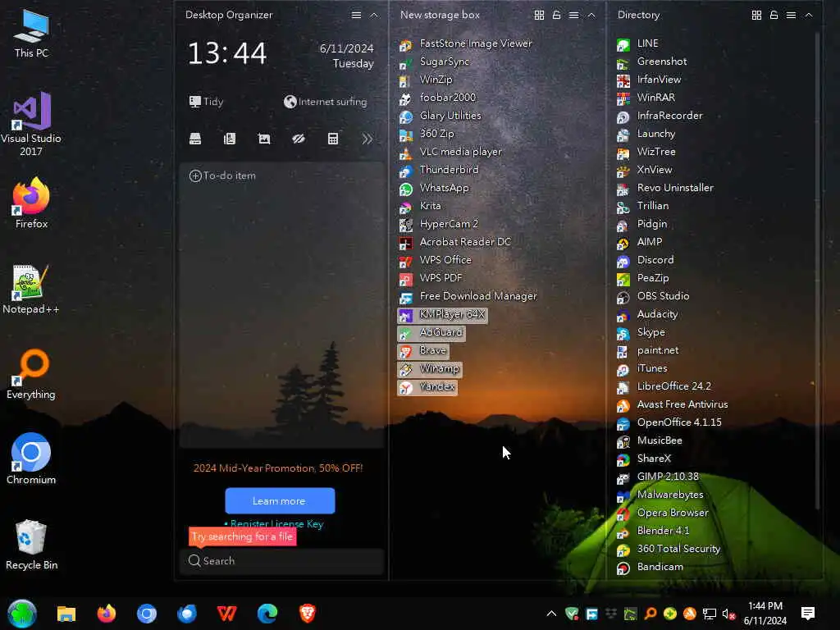Click the Acrobat Reader DC shortcut

point(454,242)
